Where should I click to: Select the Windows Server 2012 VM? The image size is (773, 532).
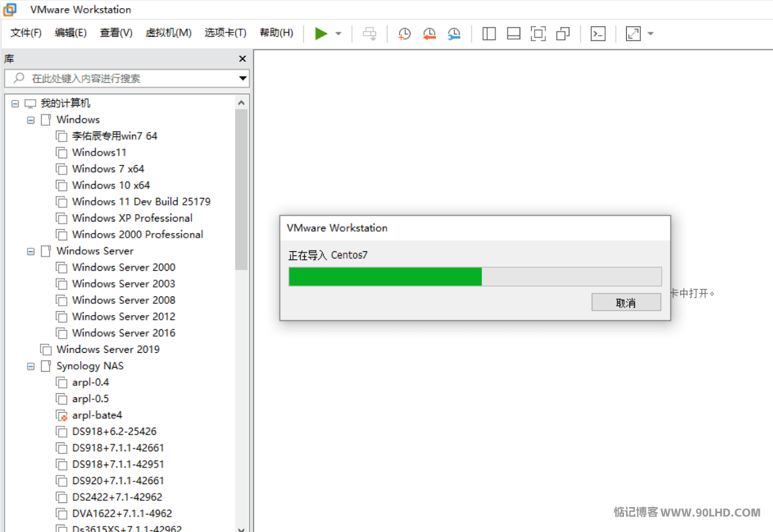[x=124, y=317]
